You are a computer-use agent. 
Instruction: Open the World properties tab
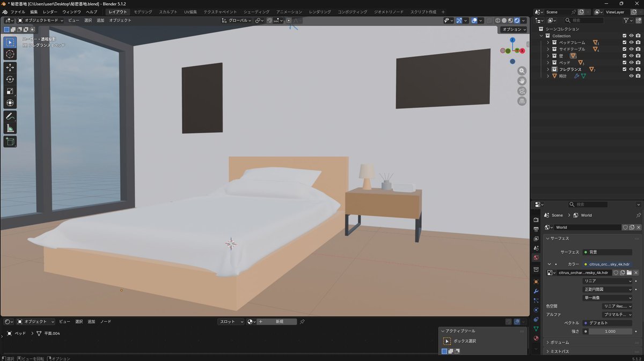coord(536,257)
